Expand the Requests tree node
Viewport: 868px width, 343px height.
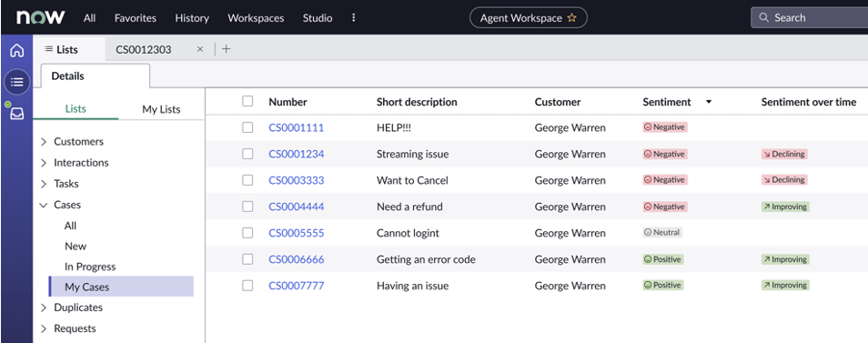pos(44,328)
